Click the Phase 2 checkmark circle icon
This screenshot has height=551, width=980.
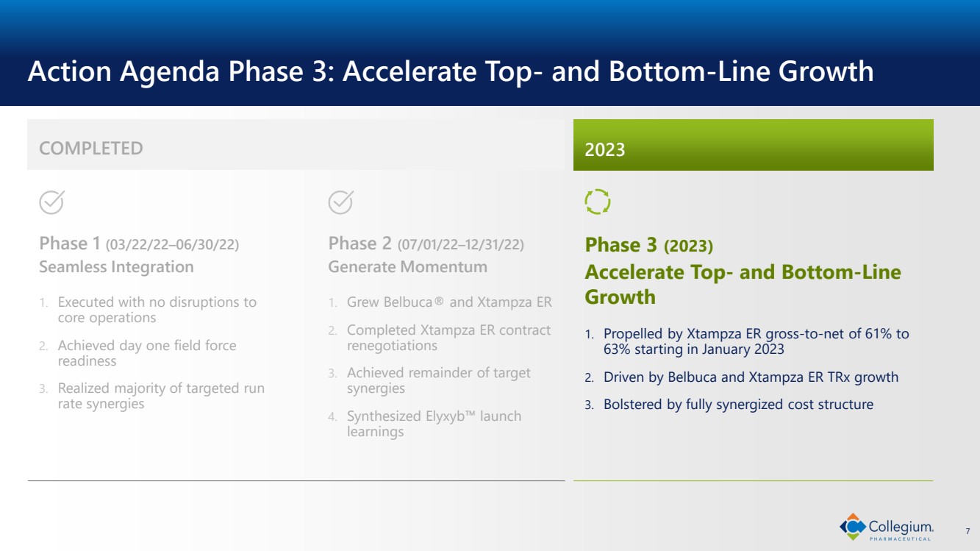pos(340,202)
